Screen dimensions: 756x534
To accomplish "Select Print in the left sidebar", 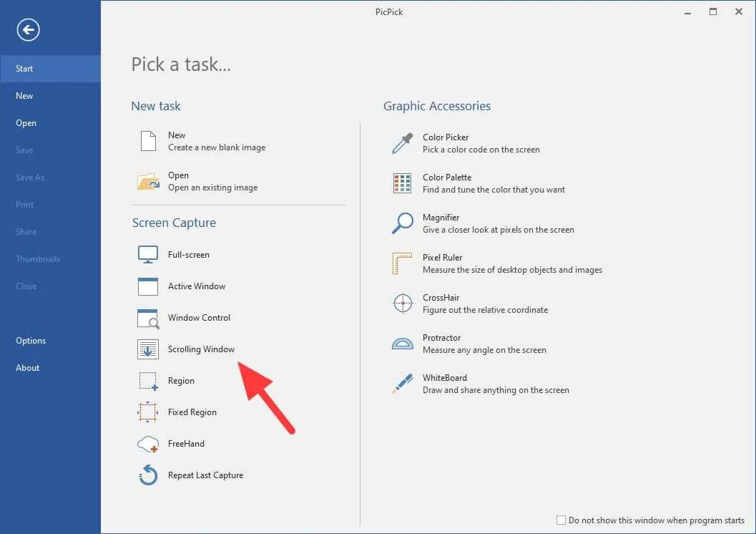I will (x=50, y=205).
